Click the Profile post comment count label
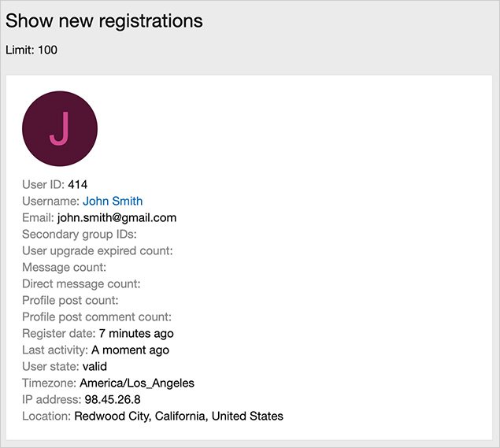This screenshot has height=448, width=500. point(97,317)
